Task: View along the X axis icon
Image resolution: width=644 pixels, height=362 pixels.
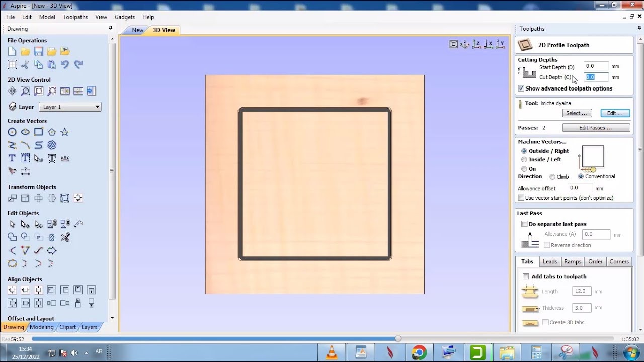Action: (x=489, y=44)
